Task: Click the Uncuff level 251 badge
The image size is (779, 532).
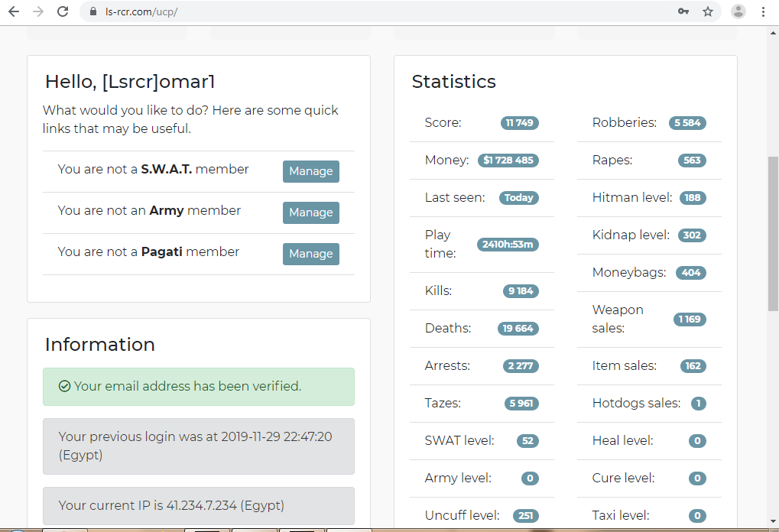Action: pyautogui.click(x=526, y=516)
